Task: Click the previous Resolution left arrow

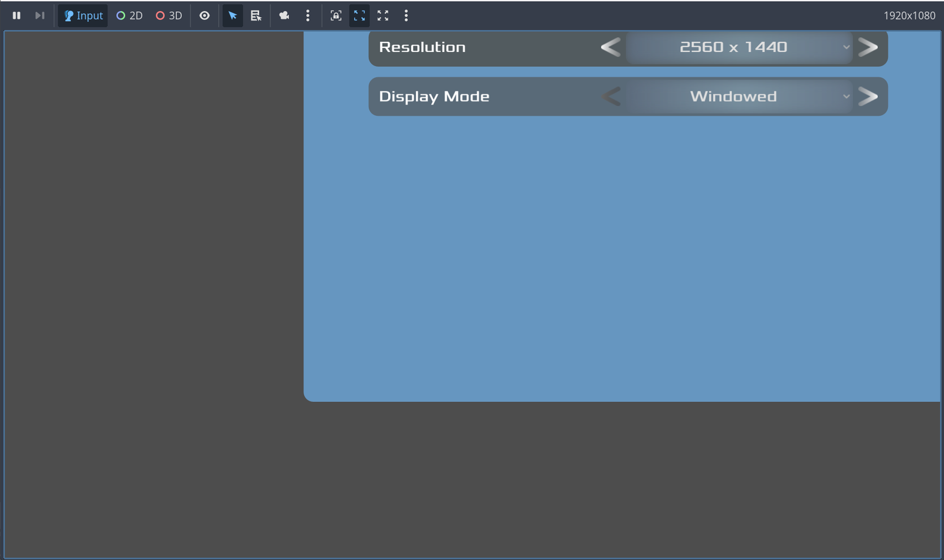Action: coord(612,47)
